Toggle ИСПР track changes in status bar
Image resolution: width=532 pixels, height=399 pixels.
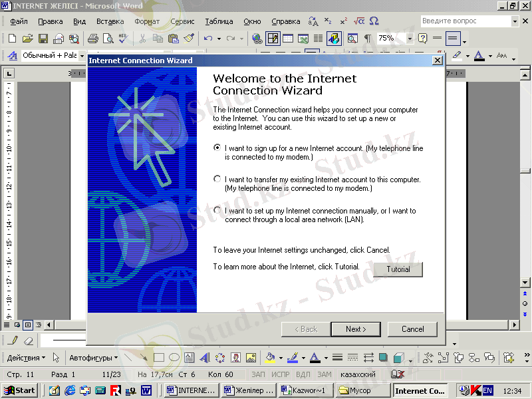pyautogui.click(x=280, y=374)
